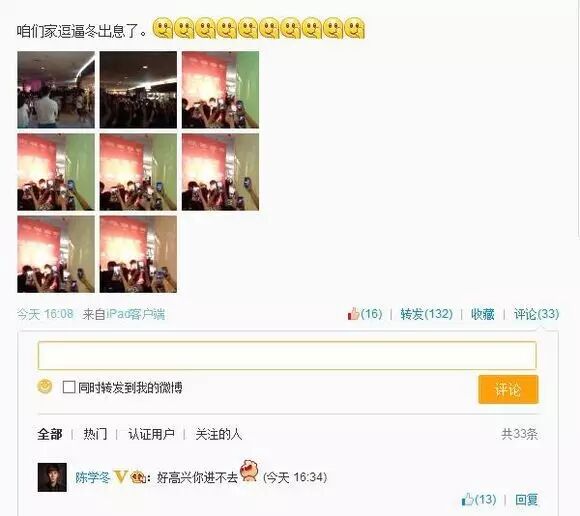Filter comments by 认证用户
The height and width of the screenshot is (516, 580).
(x=151, y=434)
